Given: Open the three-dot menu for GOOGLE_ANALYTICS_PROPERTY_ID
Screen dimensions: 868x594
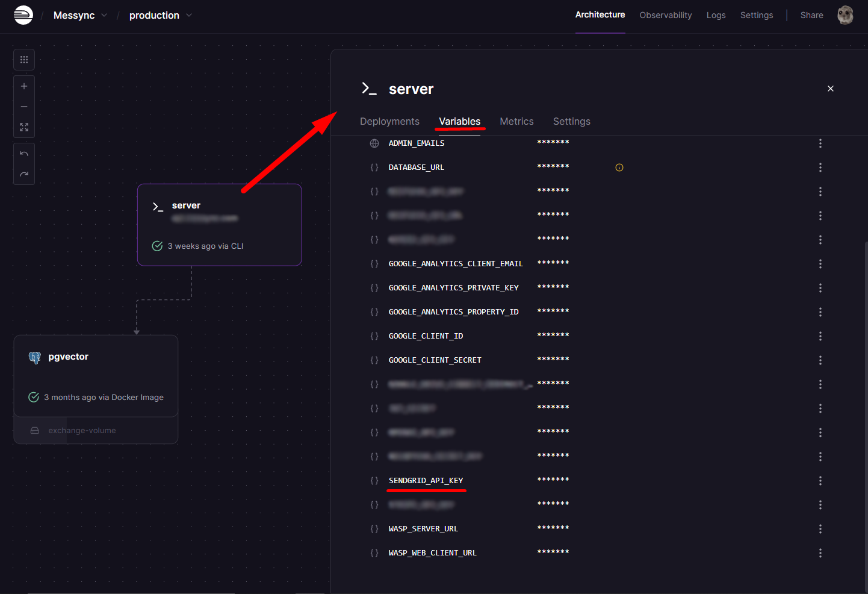Looking at the screenshot, I should point(820,312).
